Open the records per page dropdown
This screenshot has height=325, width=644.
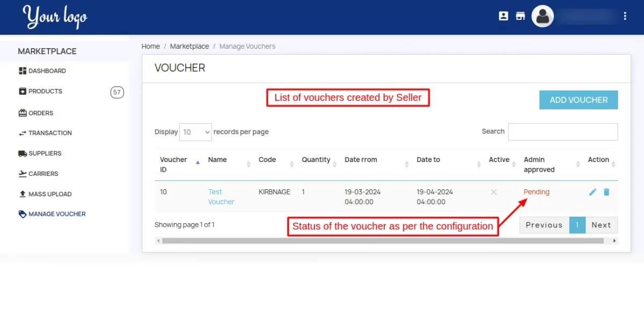coord(195,132)
